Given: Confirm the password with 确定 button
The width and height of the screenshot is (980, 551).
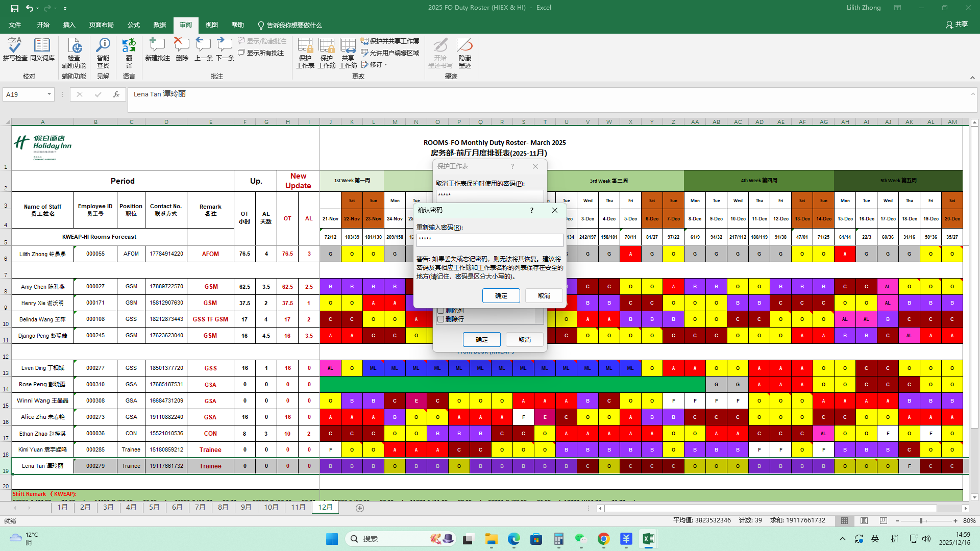Looking at the screenshot, I should [x=501, y=295].
